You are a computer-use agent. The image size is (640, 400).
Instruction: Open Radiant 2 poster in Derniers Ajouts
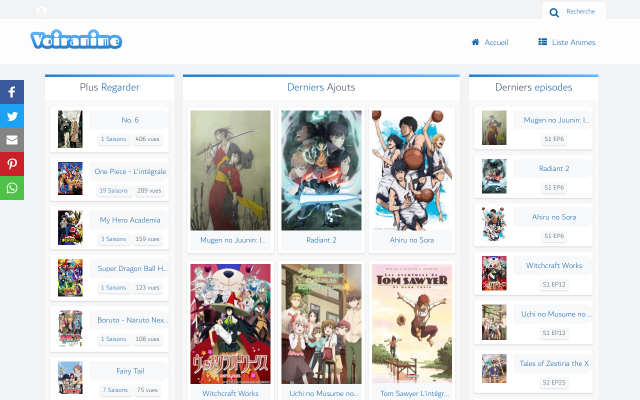point(321,170)
